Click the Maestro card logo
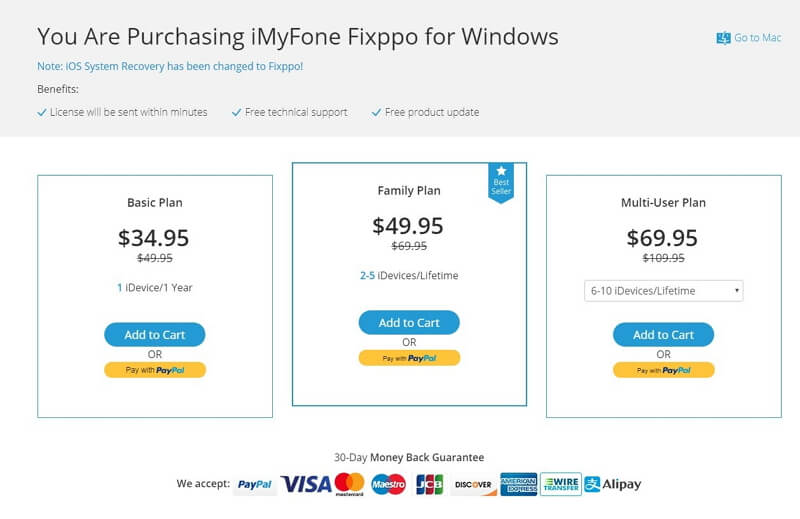Viewport: 800px width, 519px height. (x=388, y=484)
